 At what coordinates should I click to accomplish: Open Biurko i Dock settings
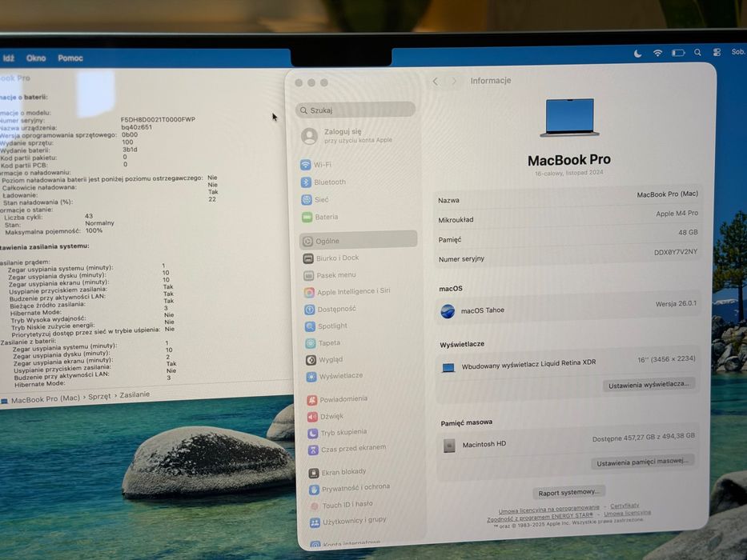click(331, 258)
